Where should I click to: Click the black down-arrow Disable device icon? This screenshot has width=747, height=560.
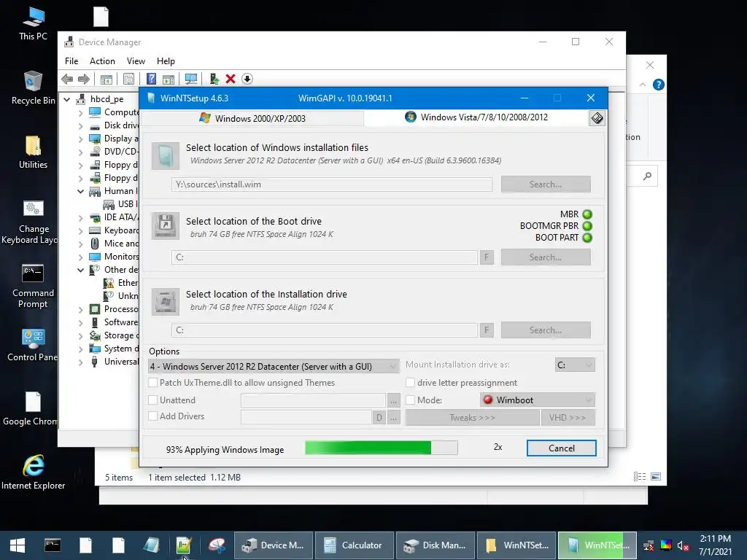click(247, 79)
